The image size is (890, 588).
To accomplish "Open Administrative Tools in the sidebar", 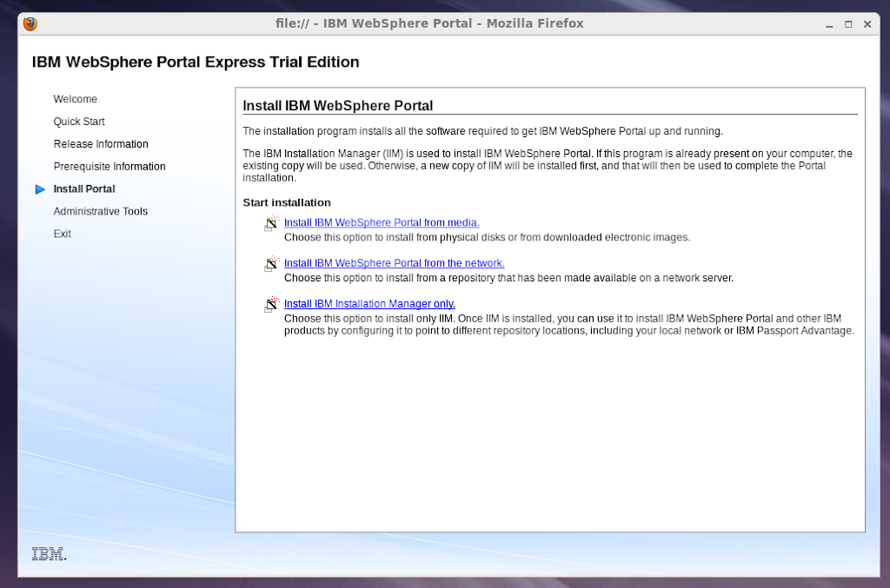I will point(101,212).
